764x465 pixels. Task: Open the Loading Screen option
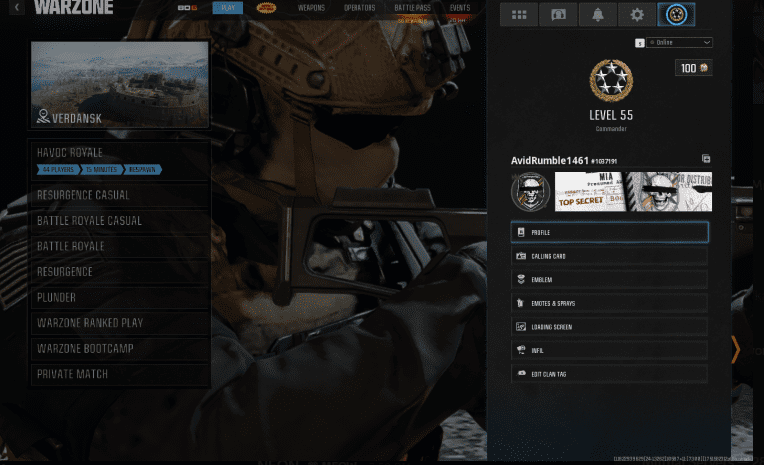click(x=610, y=327)
